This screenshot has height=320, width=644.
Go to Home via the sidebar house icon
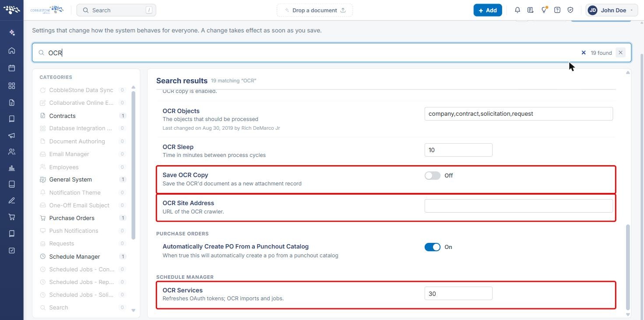(12, 50)
